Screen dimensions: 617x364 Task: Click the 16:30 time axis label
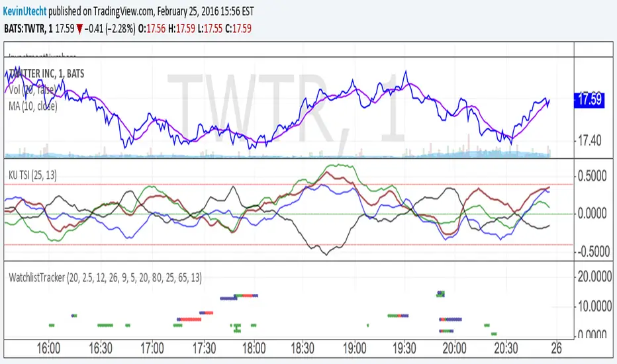(x=101, y=349)
